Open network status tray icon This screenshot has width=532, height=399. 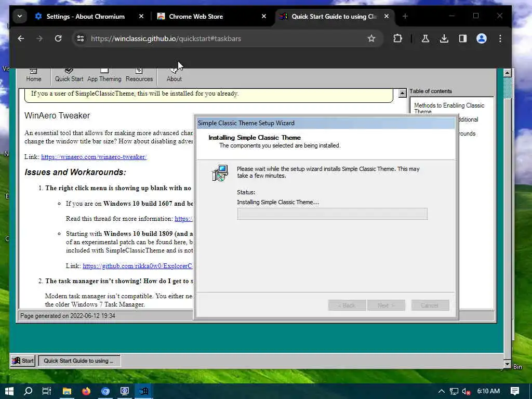454,391
